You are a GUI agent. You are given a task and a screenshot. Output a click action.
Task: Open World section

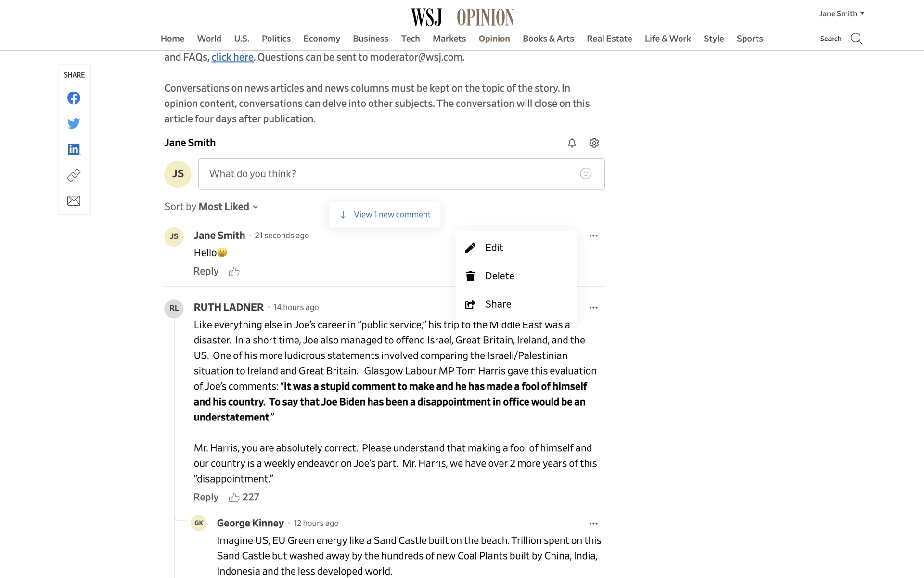(x=209, y=39)
